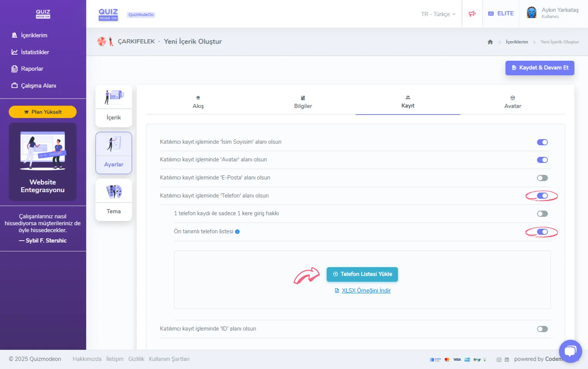Image resolution: width=588 pixels, height=369 pixels.
Task: Enable '1 telefon kaydı ile sadece 1 kere giriş hakkı'
Action: pos(542,214)
